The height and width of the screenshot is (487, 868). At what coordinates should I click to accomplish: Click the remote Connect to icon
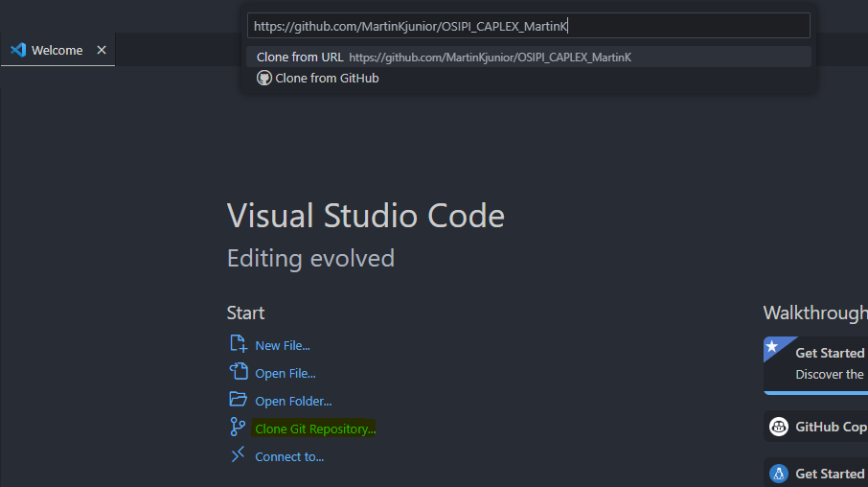pos(238,455)
